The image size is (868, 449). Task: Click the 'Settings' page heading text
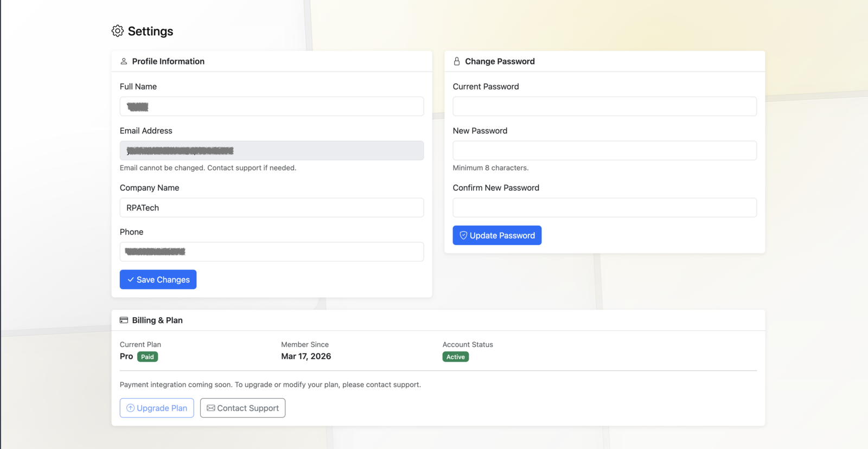coord(150,31)
